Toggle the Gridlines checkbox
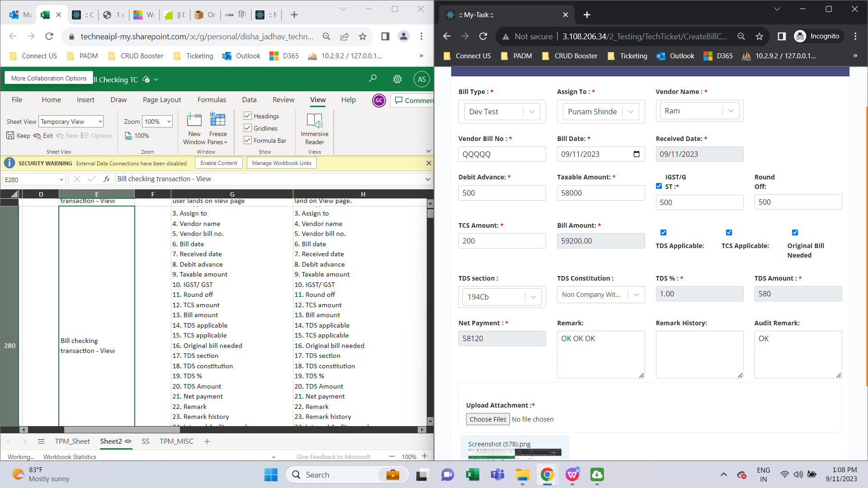 (248, 128)
